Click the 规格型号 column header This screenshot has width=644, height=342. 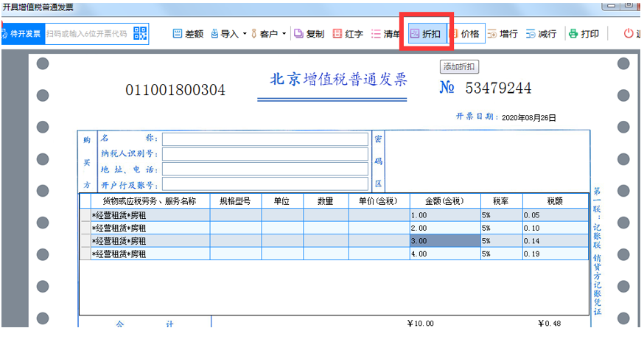pyautogui.click(x=236, y=201)
